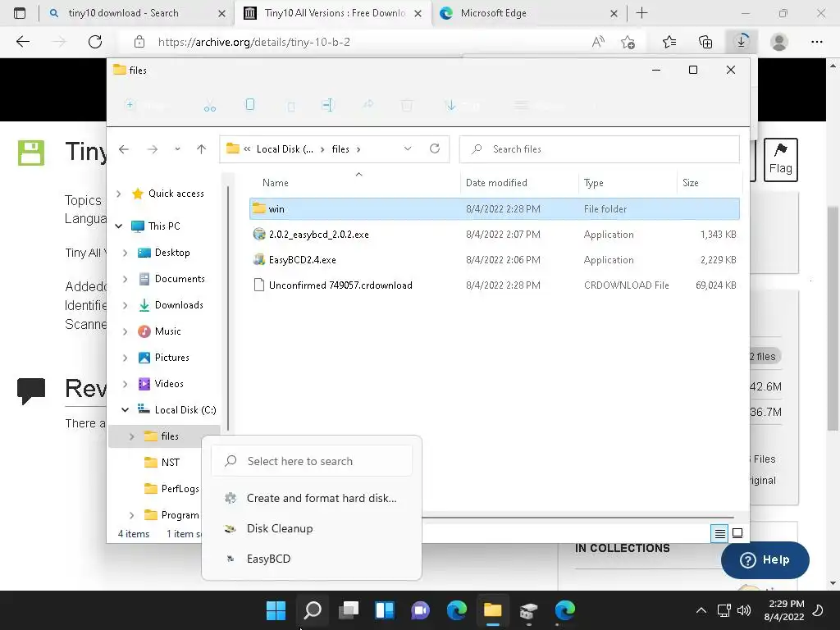Sort by Date modified column header
The image size is (840, 630).
tap(496, 183)
